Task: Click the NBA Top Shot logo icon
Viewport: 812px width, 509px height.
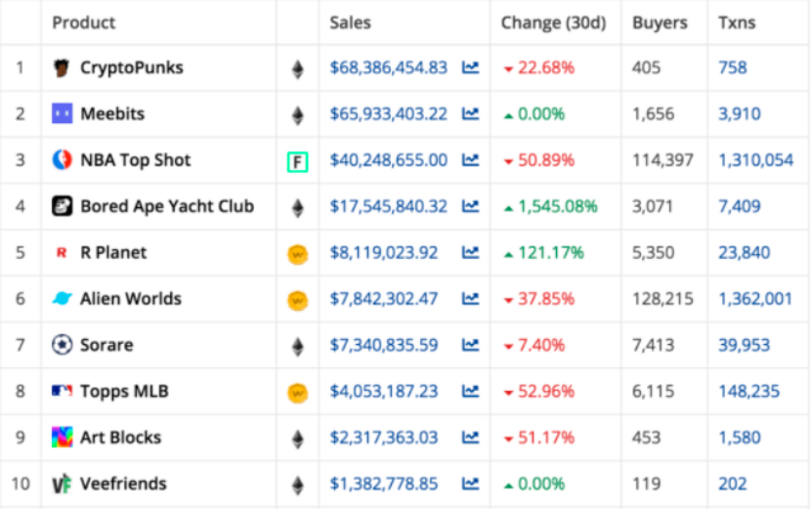Action: coord(62,159)
